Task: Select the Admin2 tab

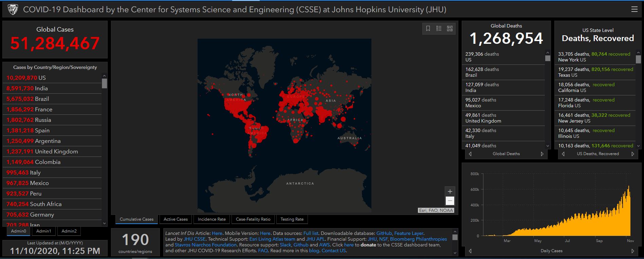Action: pyautogui.click(x=69, y=231)
